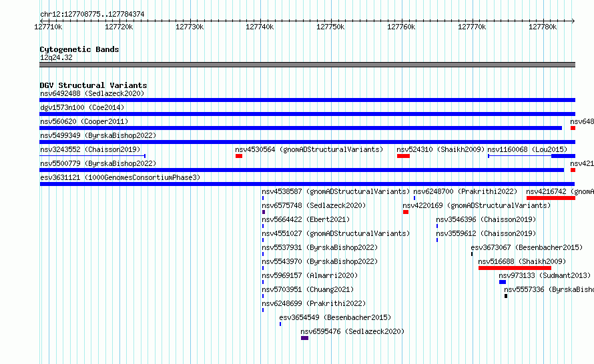Viewport: 594px width, 364px height.
Task: Click nsv5543970 (ByrskaBishop2022) label
Action: click(x=320, y=261)
